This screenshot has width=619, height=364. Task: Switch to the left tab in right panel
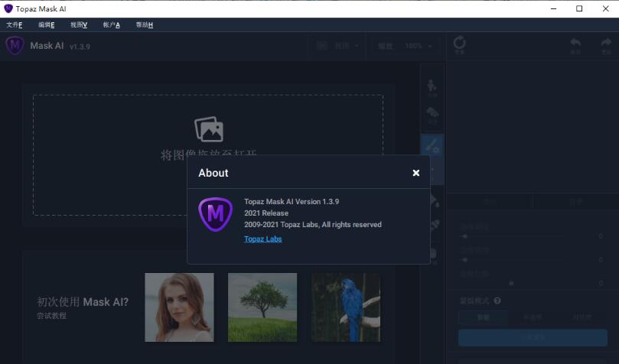(490, 202)
